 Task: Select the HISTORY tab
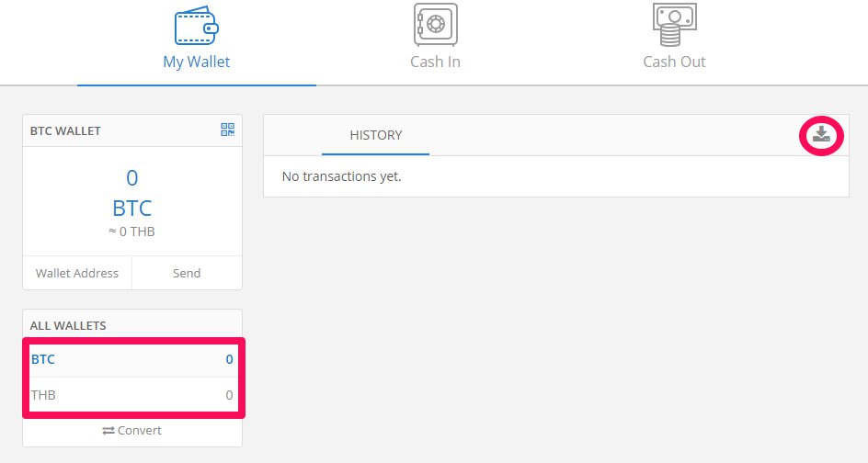pos(376,135)
